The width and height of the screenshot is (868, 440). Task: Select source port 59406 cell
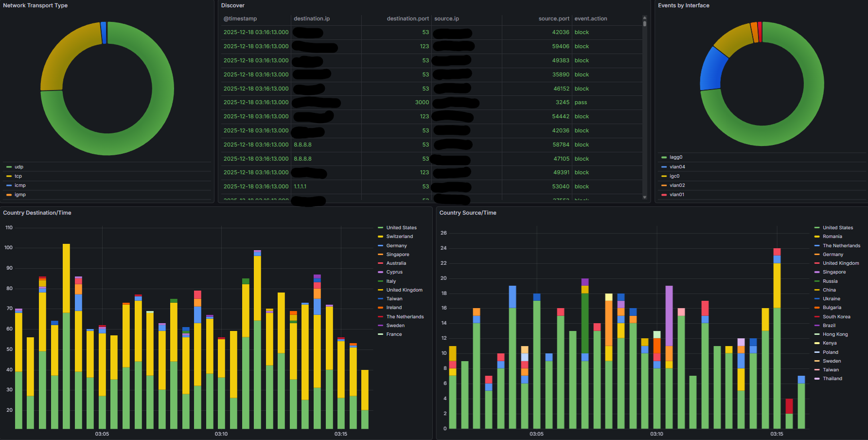[x=561, y=46]
